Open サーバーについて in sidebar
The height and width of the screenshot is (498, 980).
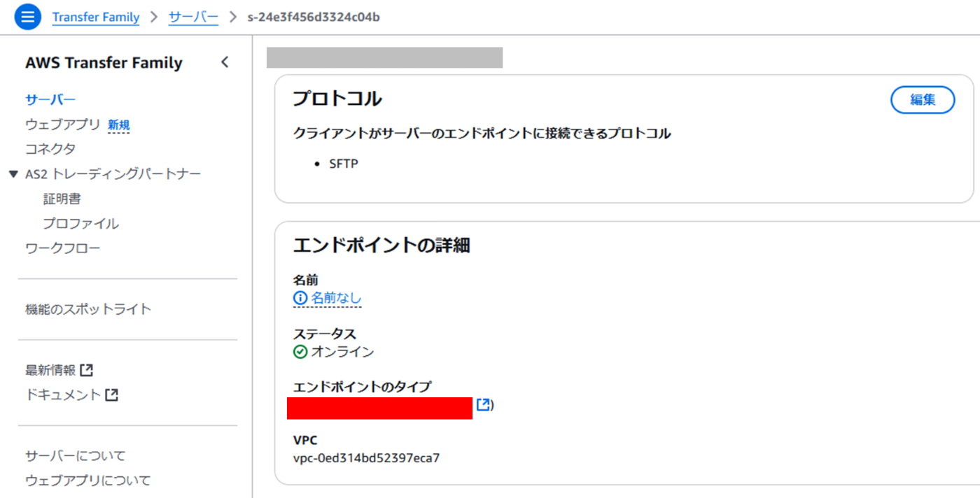[x=76, y=456]
